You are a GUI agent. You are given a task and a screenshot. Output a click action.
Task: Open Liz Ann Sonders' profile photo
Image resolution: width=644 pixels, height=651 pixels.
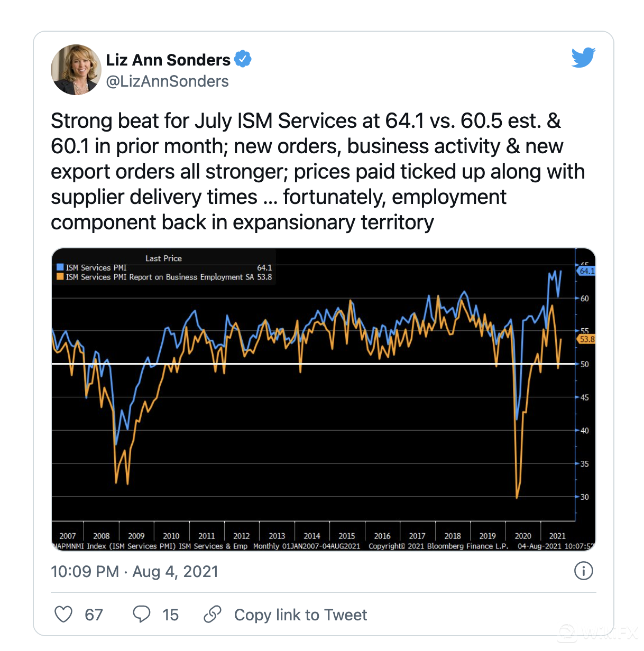point(76,70)
